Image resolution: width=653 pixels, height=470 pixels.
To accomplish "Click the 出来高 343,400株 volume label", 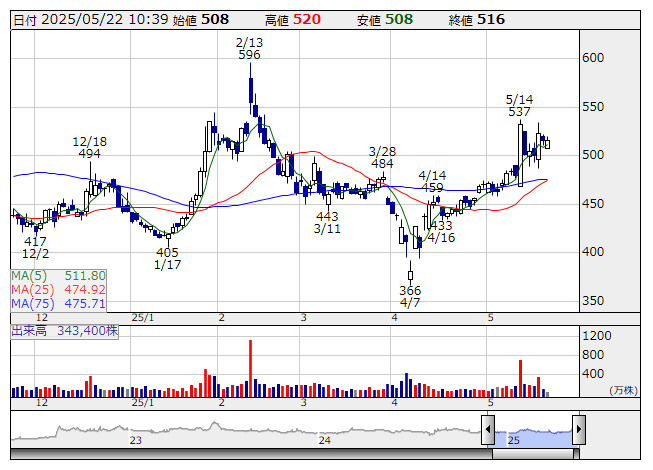I will (64, 329).
